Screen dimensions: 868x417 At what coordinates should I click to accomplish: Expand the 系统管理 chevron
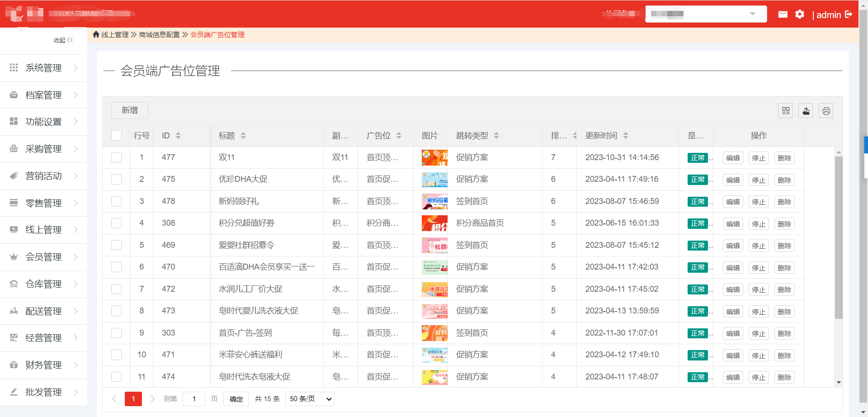point(75,68)
